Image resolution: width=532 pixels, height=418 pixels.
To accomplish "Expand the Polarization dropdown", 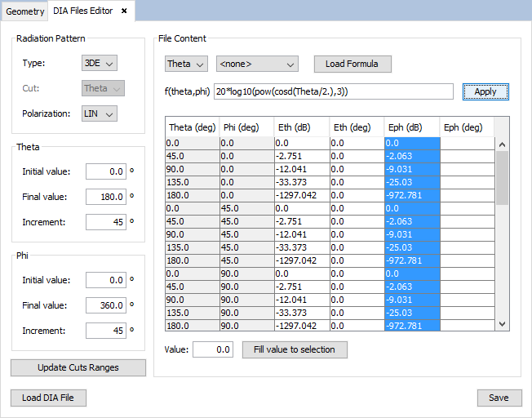I will [100, 113].
